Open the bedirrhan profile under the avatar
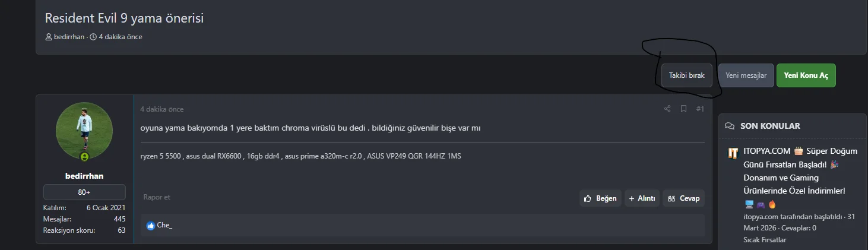The image size is (868, 250). coord(84,176)
